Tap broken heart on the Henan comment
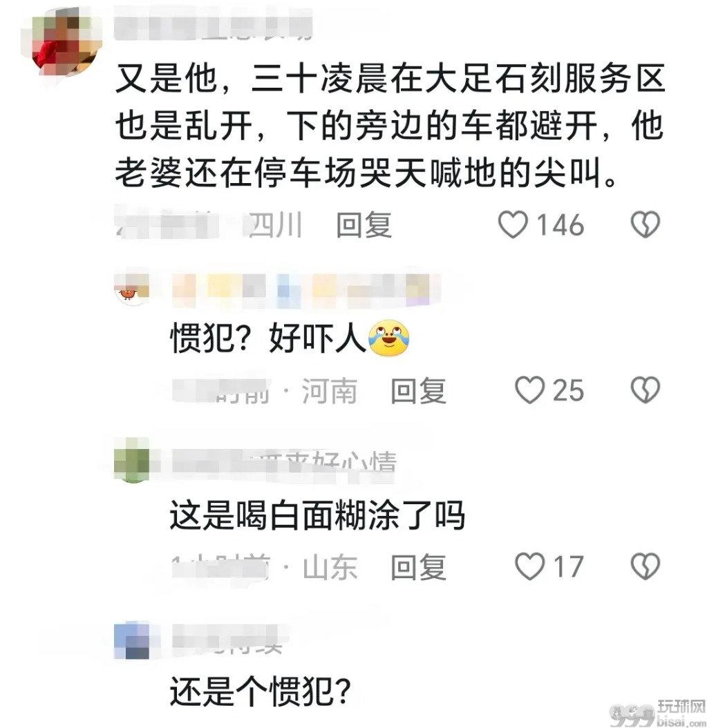The image size is (707, 728). pyautogui.click(x=645, y=390)
